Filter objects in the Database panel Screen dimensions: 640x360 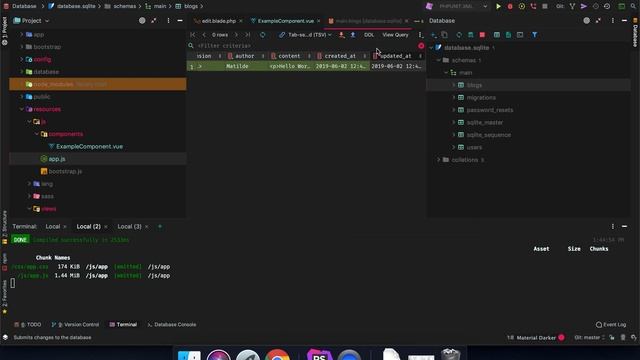[x=534, y=35]
